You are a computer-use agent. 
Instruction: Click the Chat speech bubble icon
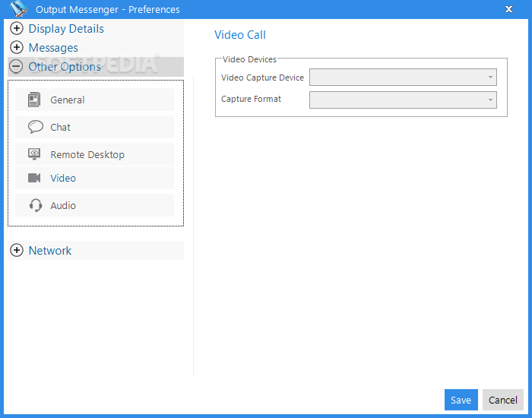tap(35, 127)
